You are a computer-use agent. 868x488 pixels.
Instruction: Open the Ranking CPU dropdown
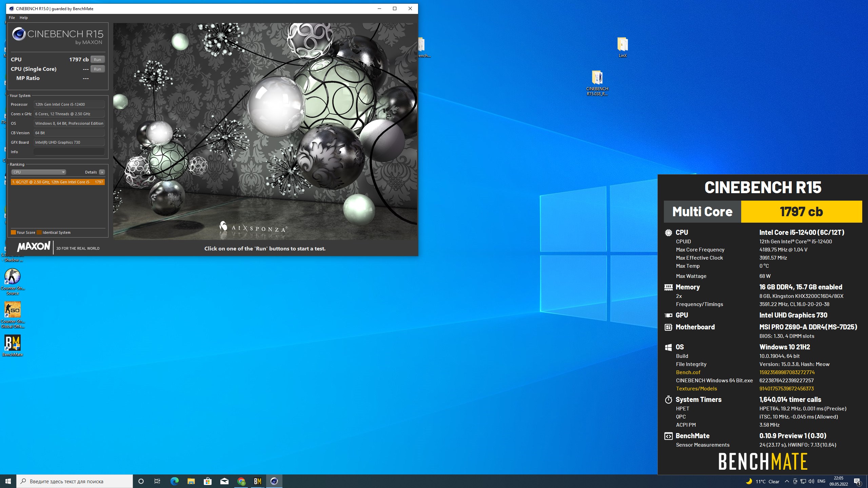39,172
